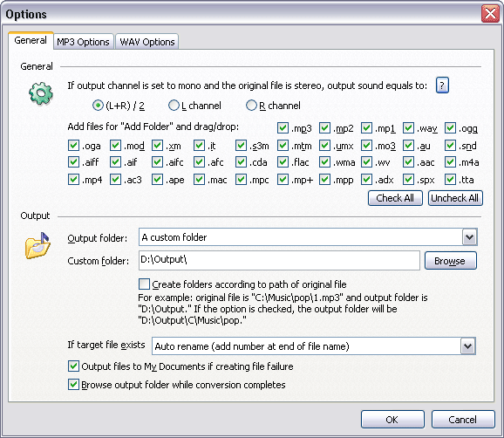The height and width of the screenshot is (438, 504).
Task: Click Browse to choose a custom folder
Action: [x=450, y=261]
